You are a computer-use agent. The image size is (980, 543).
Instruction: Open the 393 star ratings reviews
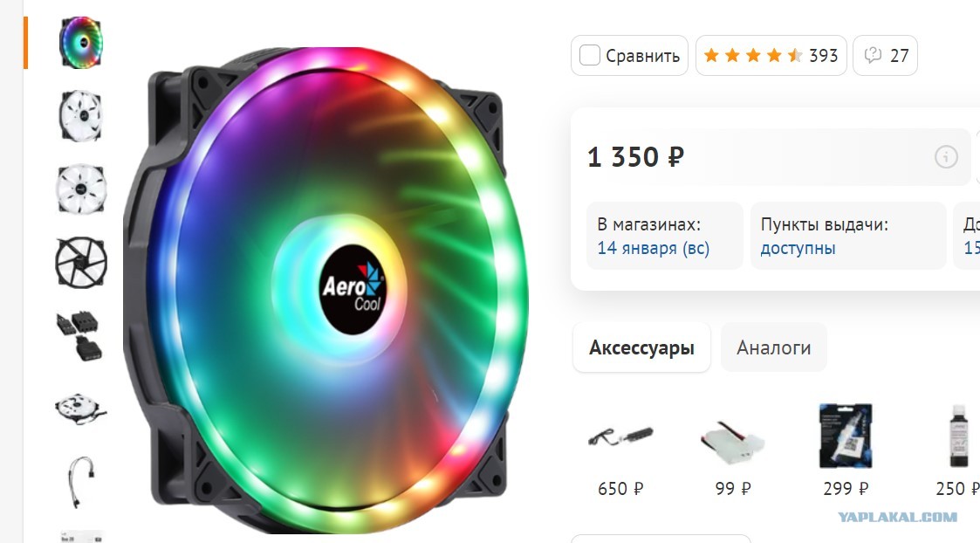[x=771, y=56]
